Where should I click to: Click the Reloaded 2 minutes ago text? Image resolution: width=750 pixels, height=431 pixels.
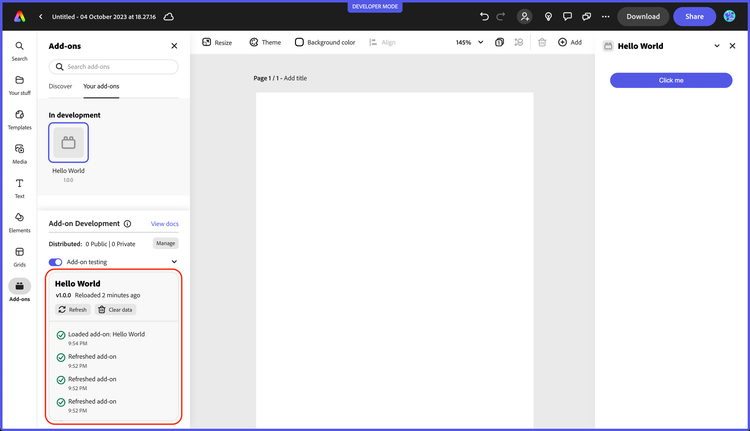[107, 296]
